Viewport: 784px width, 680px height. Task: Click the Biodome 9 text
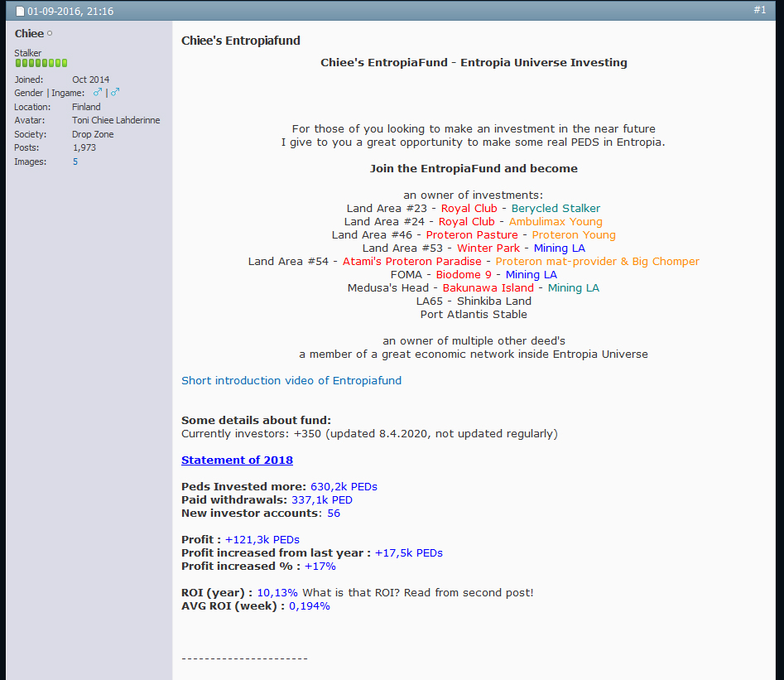tap(464, 274)
